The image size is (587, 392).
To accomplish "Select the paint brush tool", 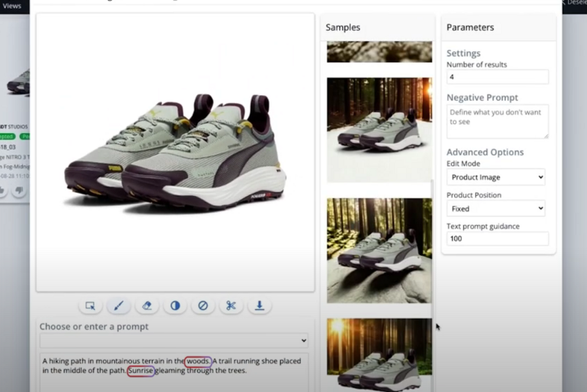I will 119,306.
